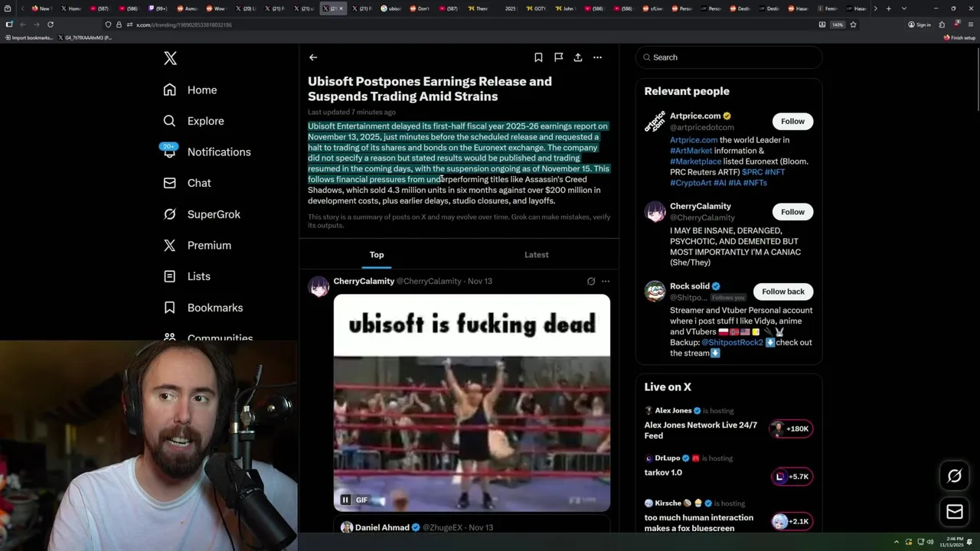Bookmark this story with bookmark icon

[x=538, y=57]
